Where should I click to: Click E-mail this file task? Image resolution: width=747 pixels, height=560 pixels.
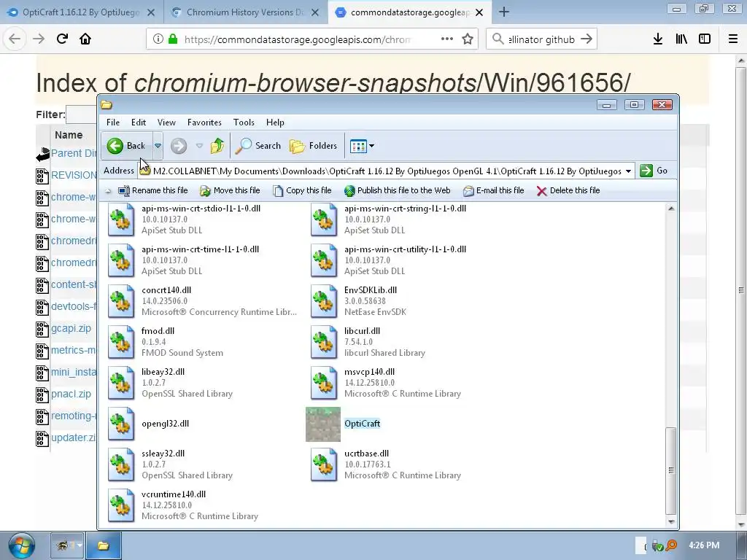pos(493,190)
